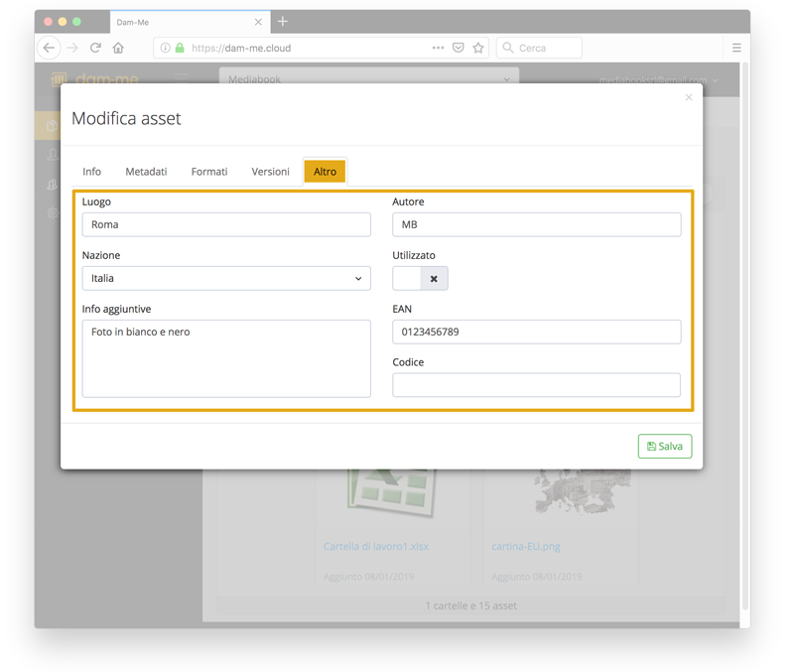
Task: Open the Mediabook workspace dropdown
Action: [368, 79]
